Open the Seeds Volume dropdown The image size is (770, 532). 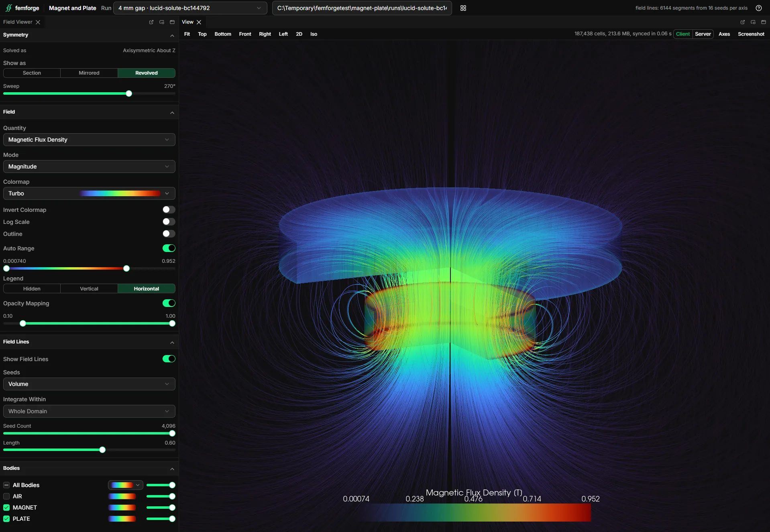(x=89, y=384)
